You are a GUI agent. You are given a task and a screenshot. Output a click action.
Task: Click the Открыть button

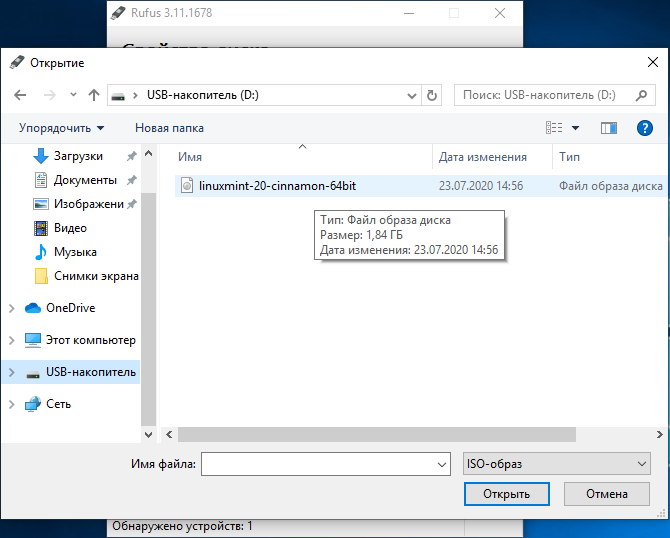pyautogui.click(x=507, y=494)
